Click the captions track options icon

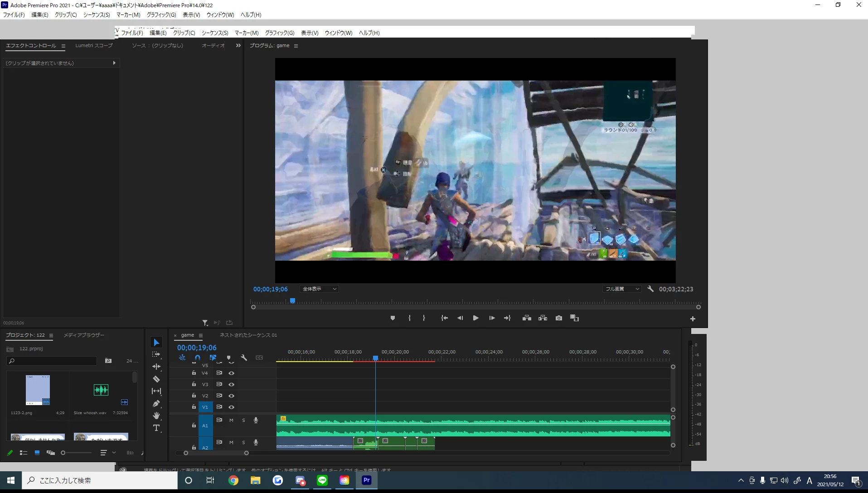point(259,358)
